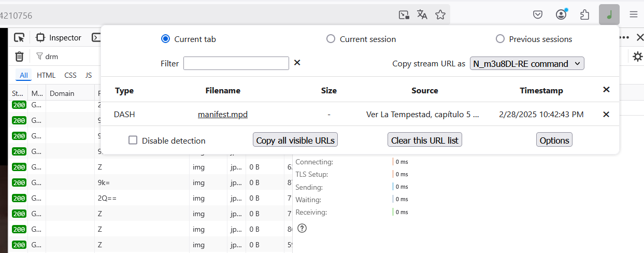Clear network requests with trash icon
Screen dimensions: 644x253
(x=19, y=57)
